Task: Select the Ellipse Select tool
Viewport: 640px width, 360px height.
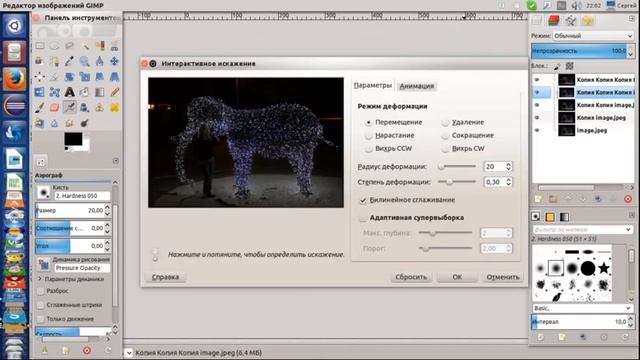Action: point(55,46)
